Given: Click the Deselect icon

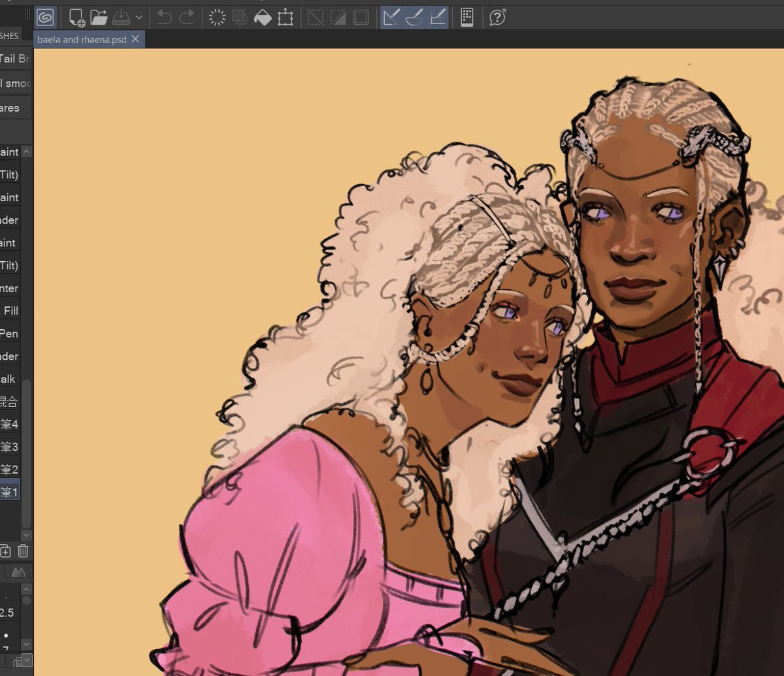Looking at the screenshot, I should tap(316, 18).
